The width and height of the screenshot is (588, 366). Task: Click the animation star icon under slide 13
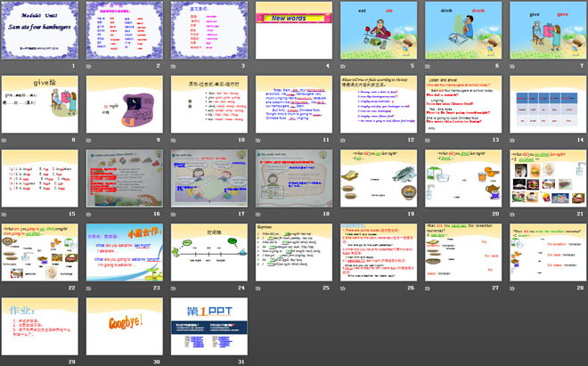(x=428, y=140)
